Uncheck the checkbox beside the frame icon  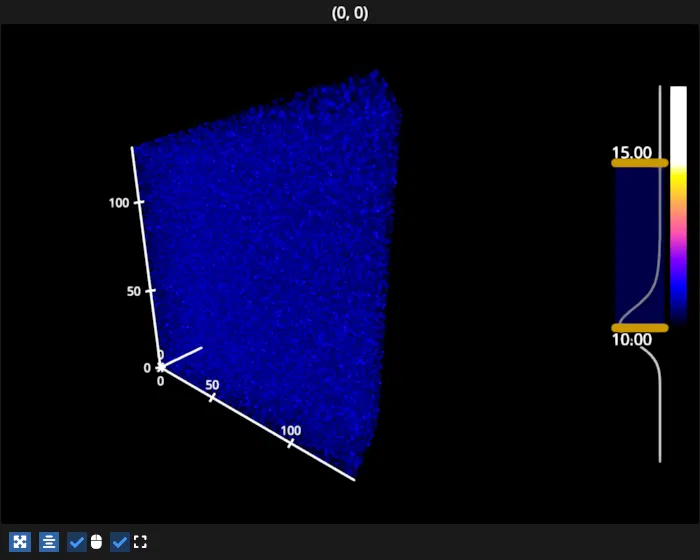tap(120, 542)
